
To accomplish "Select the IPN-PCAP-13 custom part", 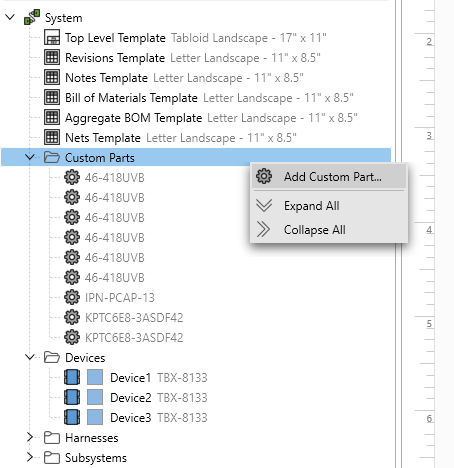I will pyautogui.click(x=120, y=298).
